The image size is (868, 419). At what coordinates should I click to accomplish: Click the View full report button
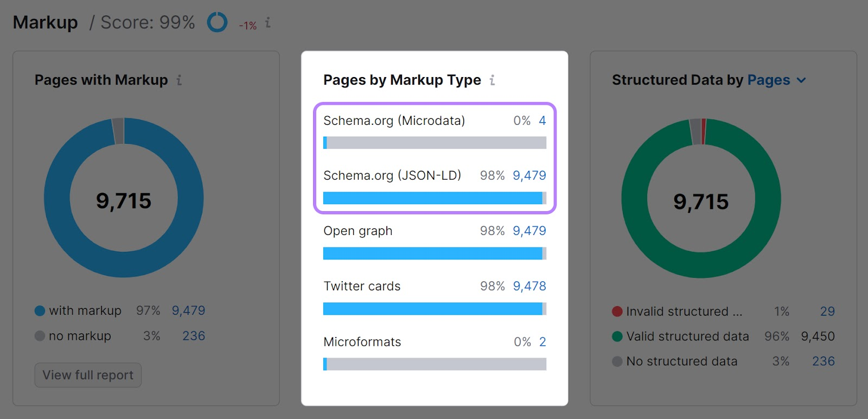coord(87,374)
